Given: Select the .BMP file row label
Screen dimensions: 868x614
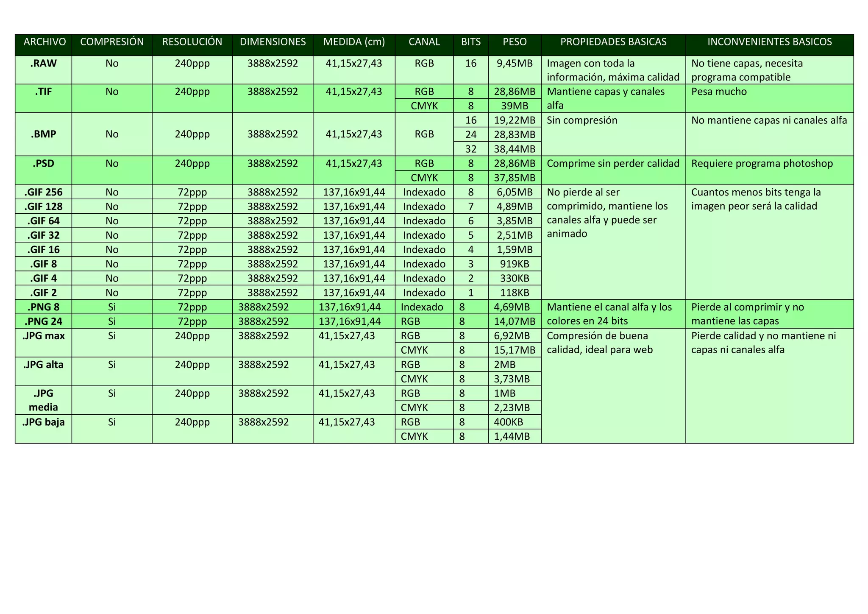Looking at the screenshot, I should [x=44, y=134].
